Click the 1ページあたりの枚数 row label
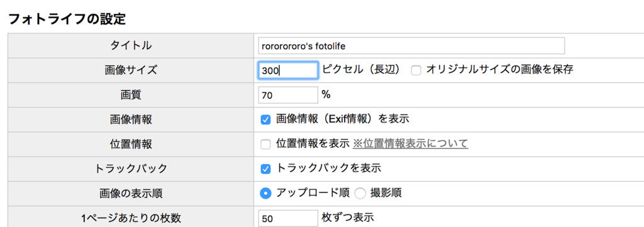Viewport: 644px width, 227px height. 131,218
